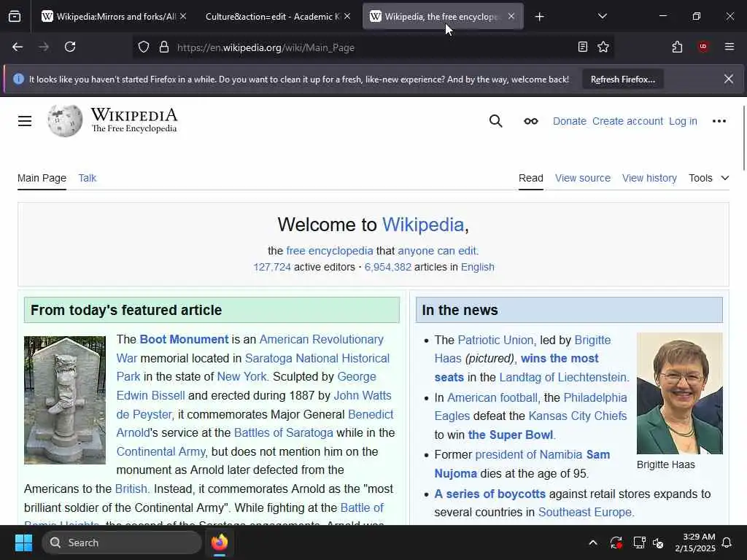747x560 pixels.
Task: Open the Super Bowl link
Action: click(511, 435)
